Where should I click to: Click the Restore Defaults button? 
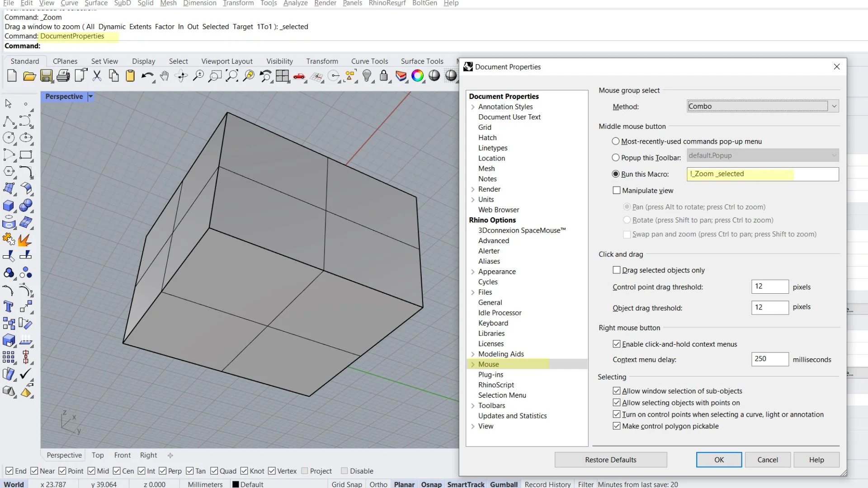610,460
